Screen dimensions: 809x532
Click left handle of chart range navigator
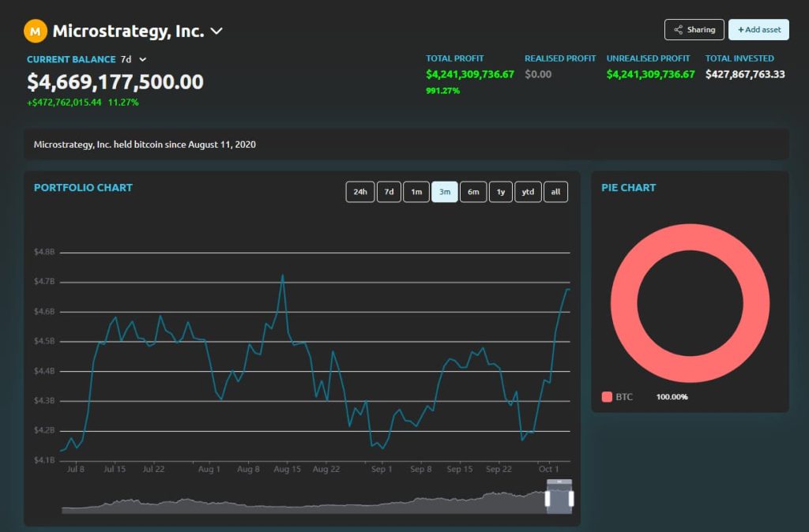click(547, 500)
